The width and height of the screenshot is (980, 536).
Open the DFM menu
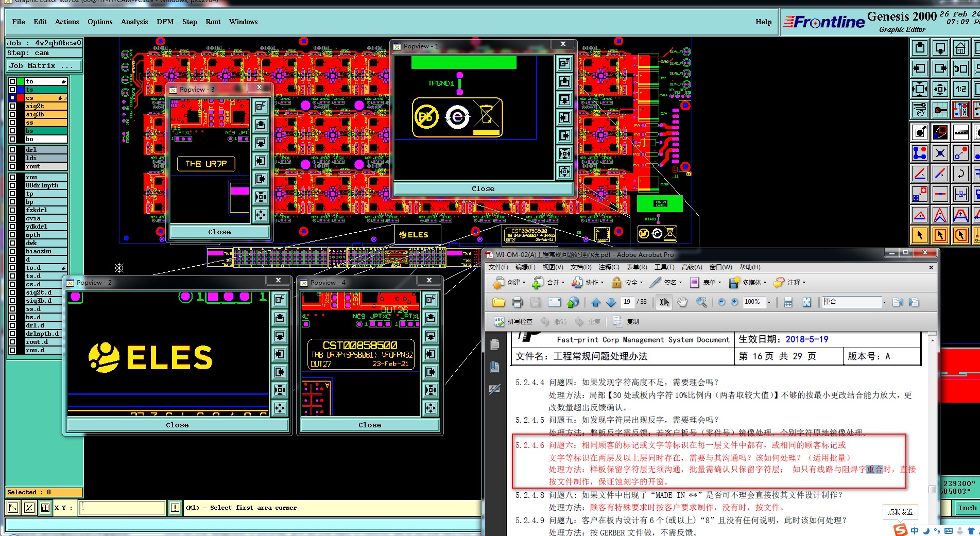165,22
